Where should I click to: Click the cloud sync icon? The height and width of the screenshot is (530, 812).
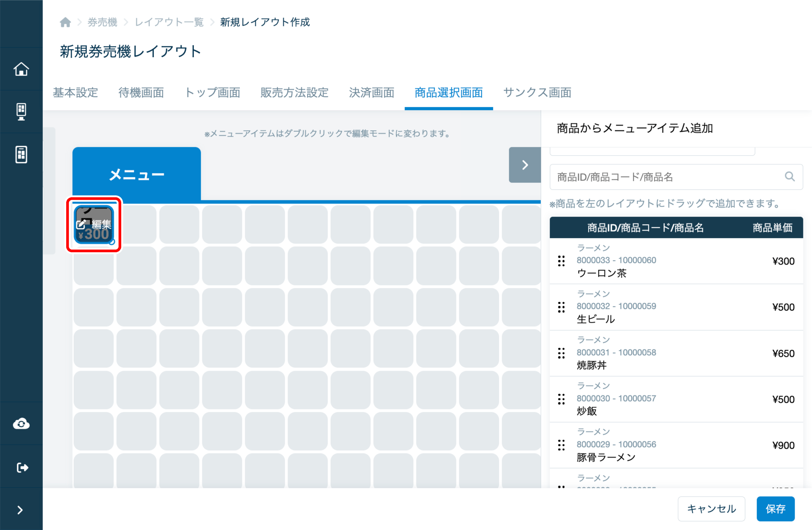tap(21, 424)
